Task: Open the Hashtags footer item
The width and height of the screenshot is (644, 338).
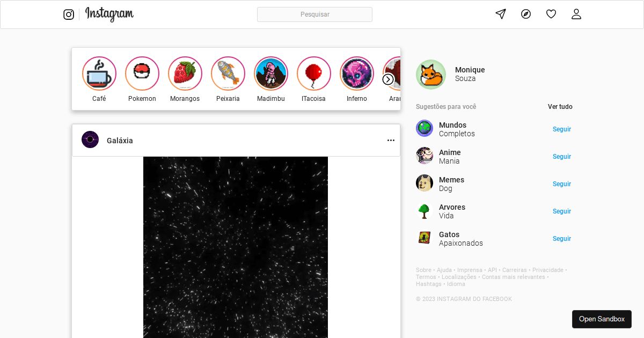Action: pyautogui.click(x=428, y=283)
